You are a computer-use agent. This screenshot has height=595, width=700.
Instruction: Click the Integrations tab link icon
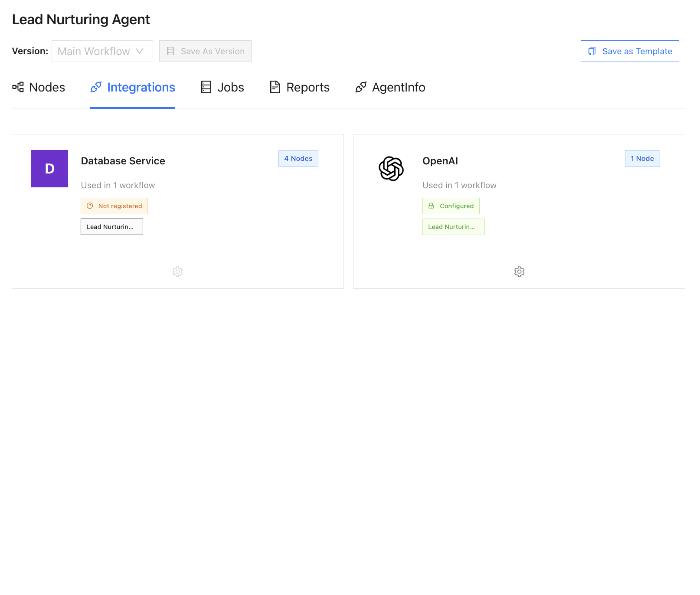pos(96,87)
